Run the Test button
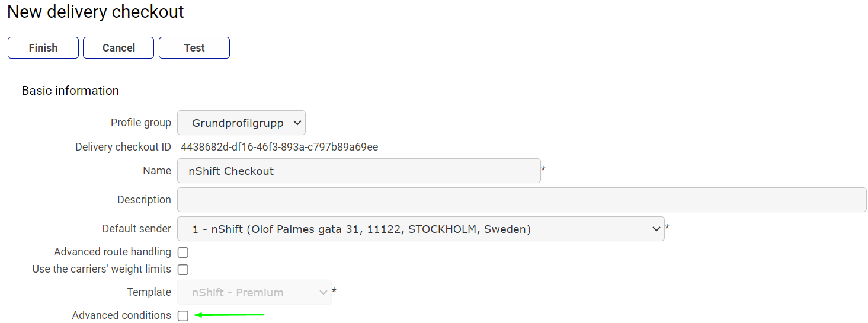The image size is (868, 323). (x=194, y=48)
